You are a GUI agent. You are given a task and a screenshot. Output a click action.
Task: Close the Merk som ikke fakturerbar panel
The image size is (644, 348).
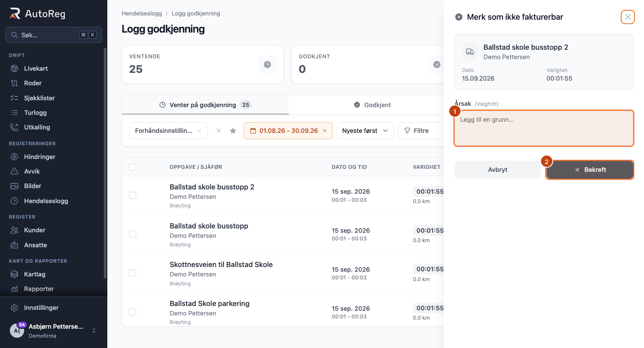coord(628,17)
